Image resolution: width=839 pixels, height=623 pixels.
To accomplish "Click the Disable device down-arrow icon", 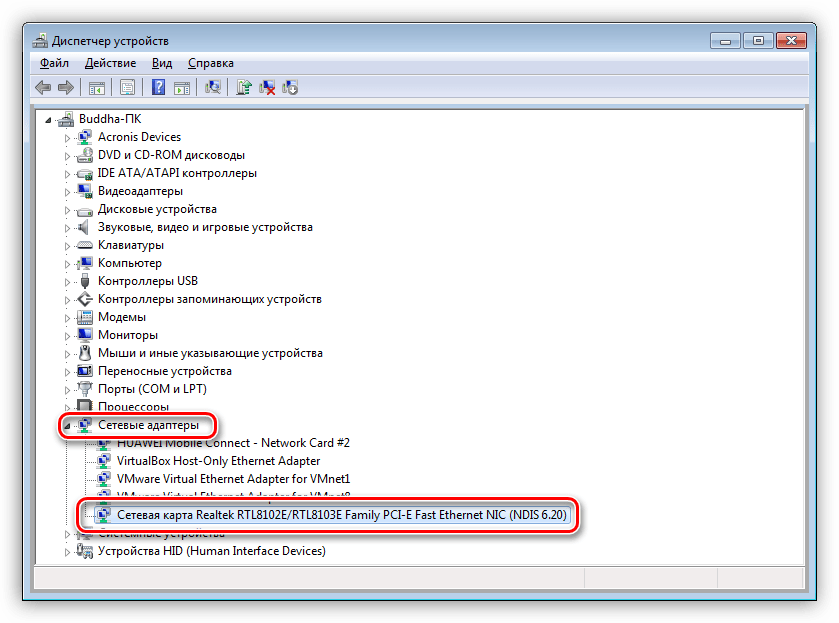I will pos(291,88).
